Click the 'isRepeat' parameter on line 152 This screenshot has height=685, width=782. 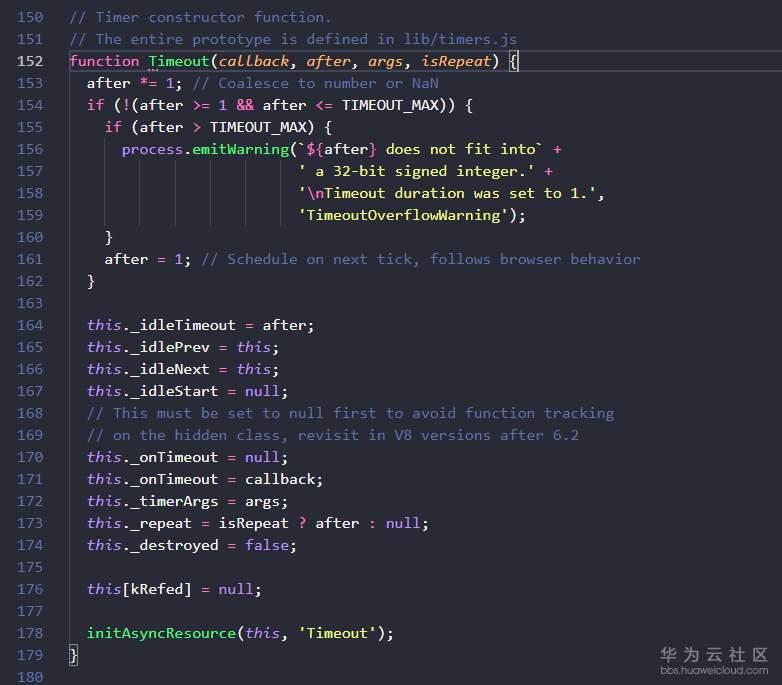(x=456, y=61)
